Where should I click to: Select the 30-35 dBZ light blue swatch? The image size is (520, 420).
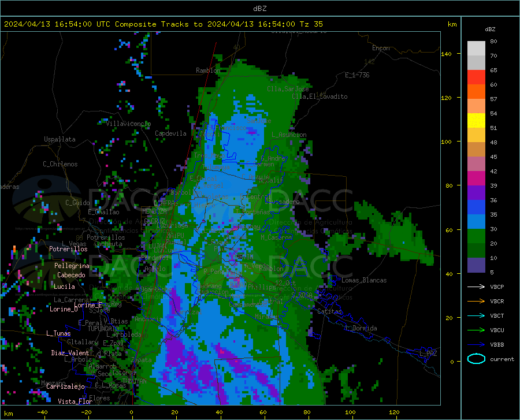476,222
